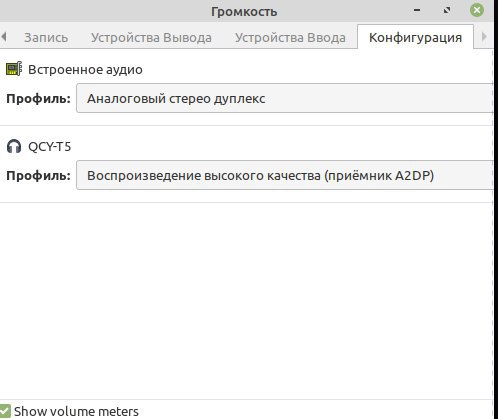The height and width of the screenshot is (419, 498).
Task: Toggle the Show volume meters checkbox
Action: pyautogui.click(x=5, y=411)
